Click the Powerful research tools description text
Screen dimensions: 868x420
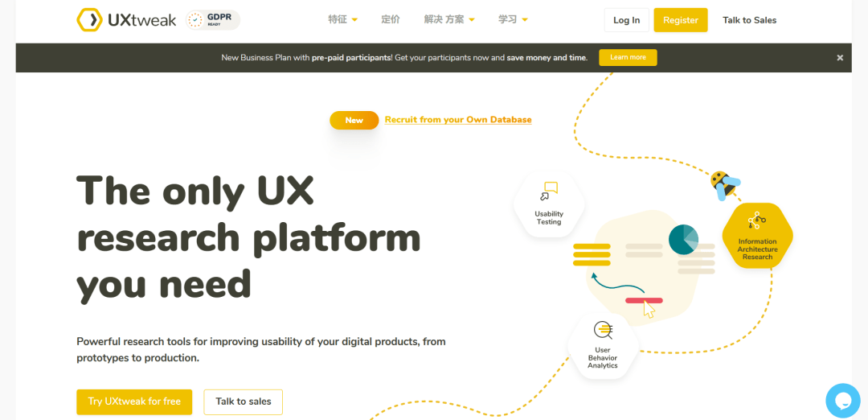pos(260,350)
